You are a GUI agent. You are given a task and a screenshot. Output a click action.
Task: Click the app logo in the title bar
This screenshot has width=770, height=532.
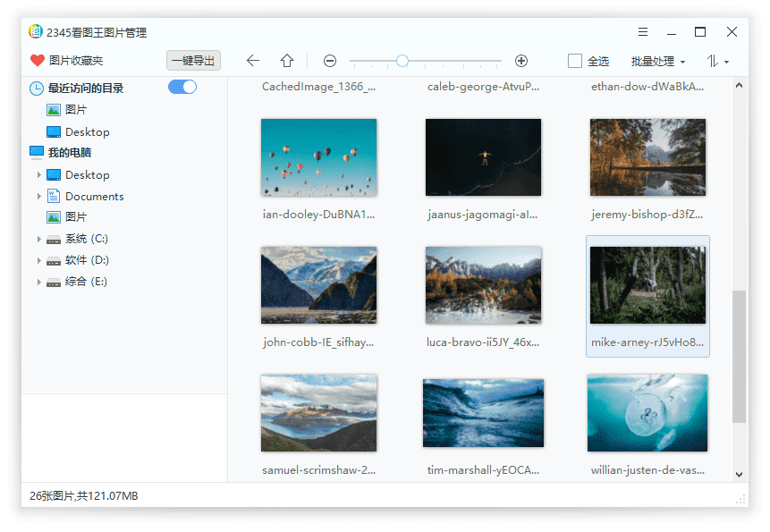(x=34, y=31)
